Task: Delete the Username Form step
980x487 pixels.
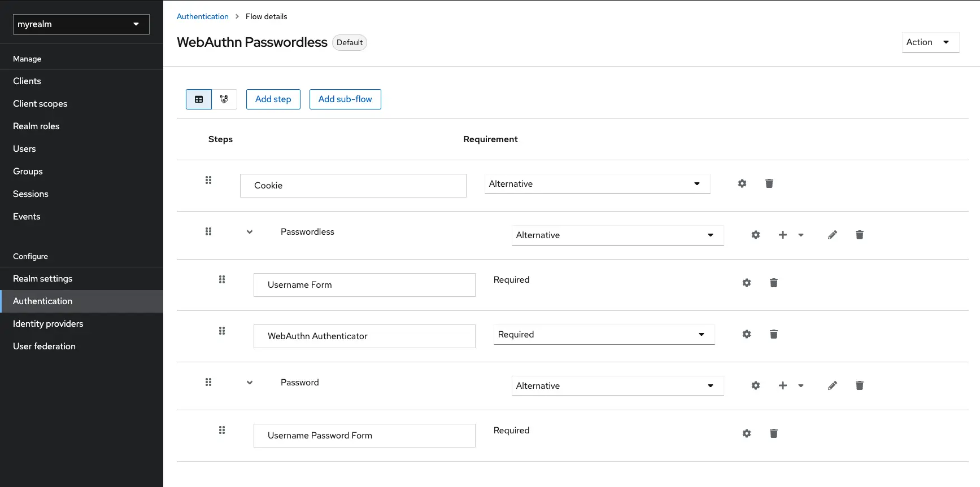Action: point(774,283)
